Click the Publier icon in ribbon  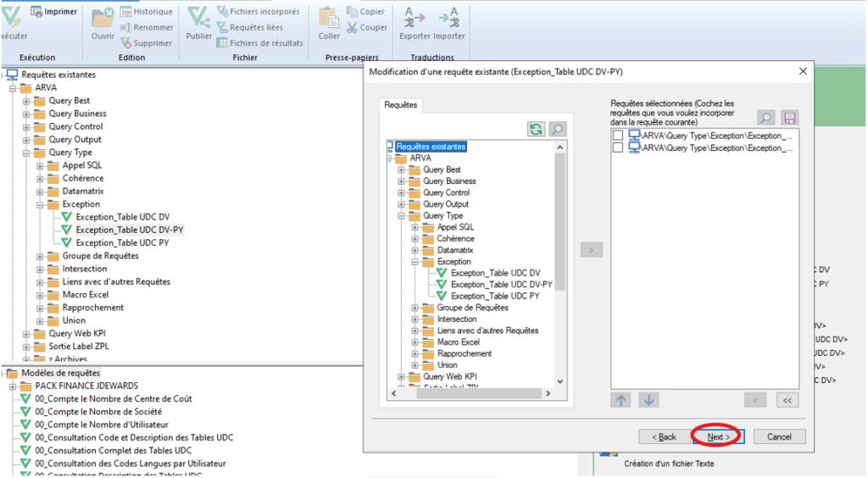pos(198,19)
